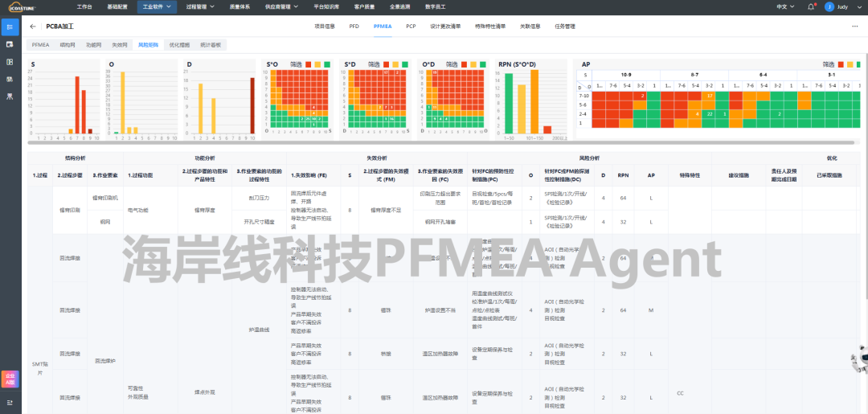Click the third sidebar icon with two columns
The image size is (868, 414).
click(10, 62)
